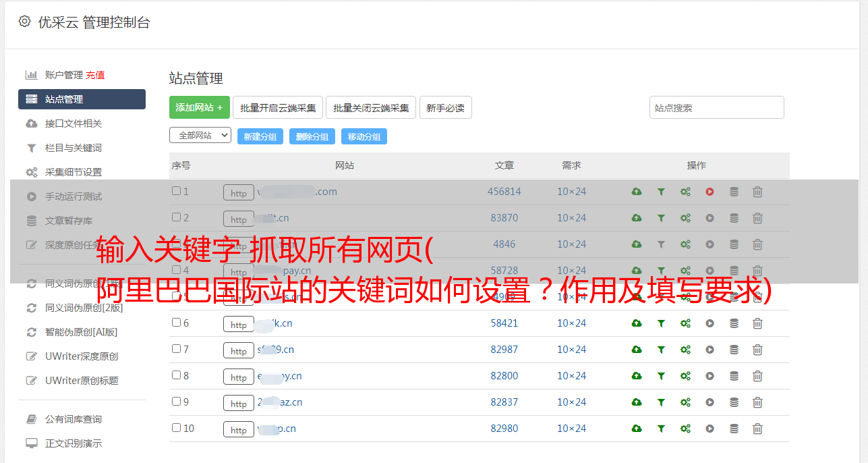Run site 10 with the play icon
868x463 pixels.
(x=710, y=429)
